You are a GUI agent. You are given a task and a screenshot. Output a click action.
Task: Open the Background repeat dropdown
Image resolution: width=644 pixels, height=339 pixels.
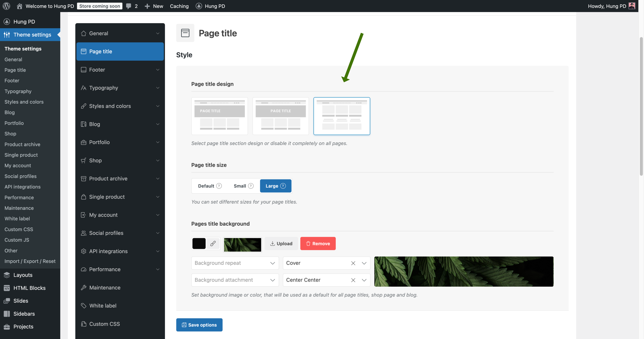[235, 263]
